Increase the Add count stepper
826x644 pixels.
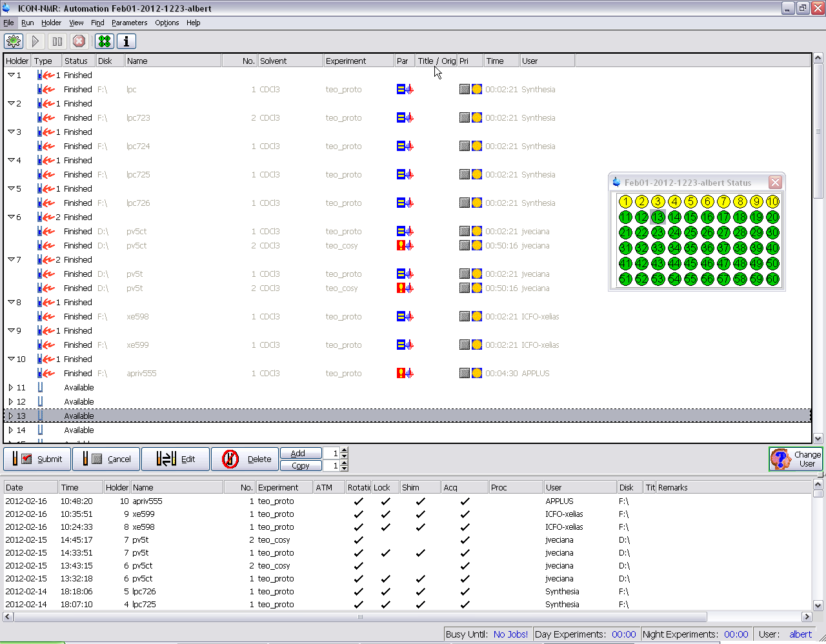344,450
